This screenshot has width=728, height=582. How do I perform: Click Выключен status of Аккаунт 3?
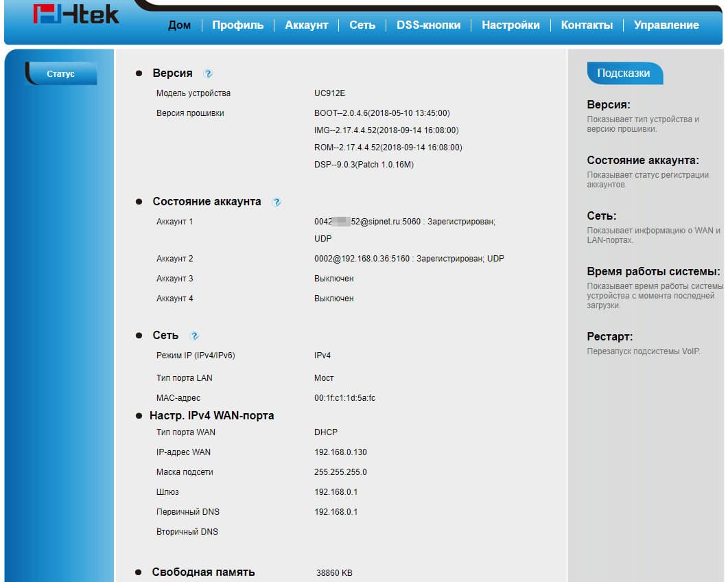click(x=334, y=279)
